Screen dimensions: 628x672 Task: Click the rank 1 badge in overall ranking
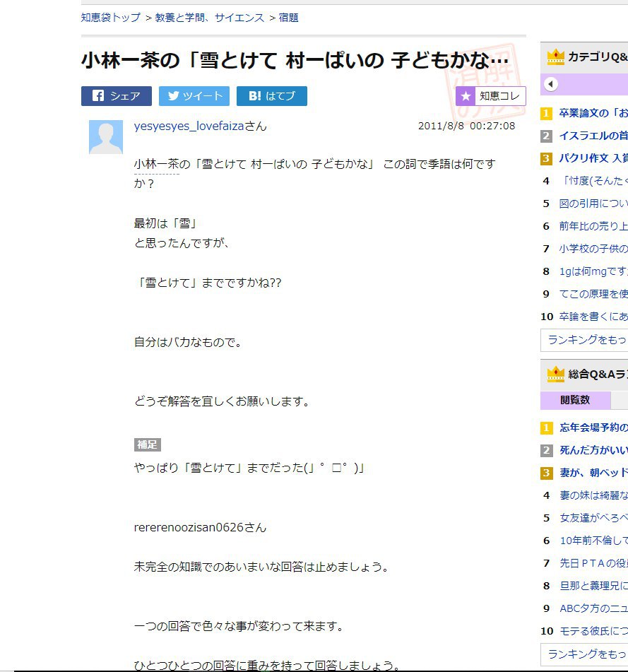pos(546,428)
